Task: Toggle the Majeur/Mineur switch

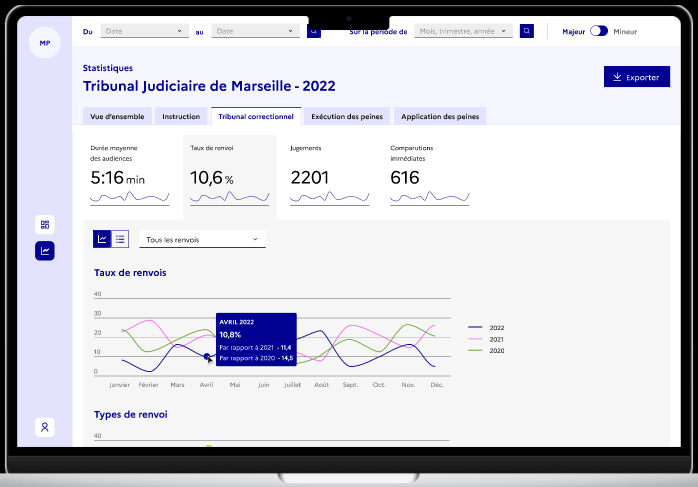Action: (599, 31)
